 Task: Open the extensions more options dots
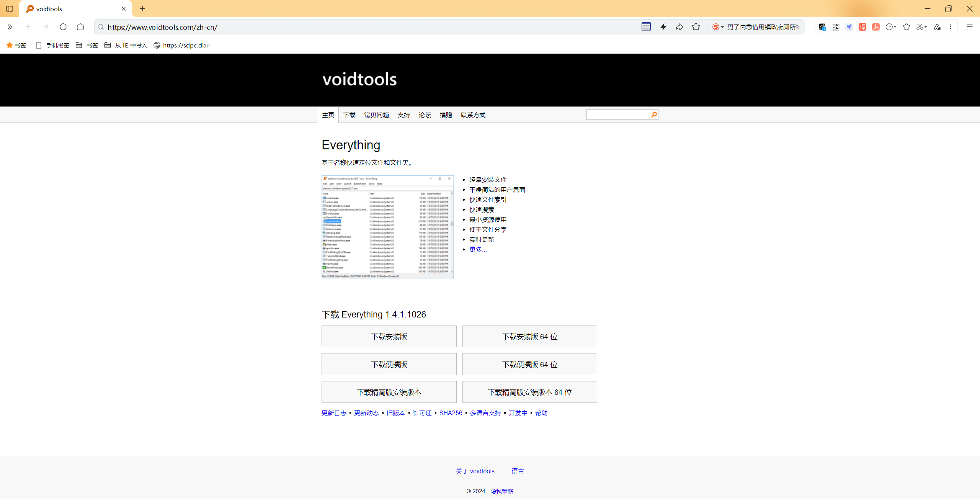click(x=951, y=27)
